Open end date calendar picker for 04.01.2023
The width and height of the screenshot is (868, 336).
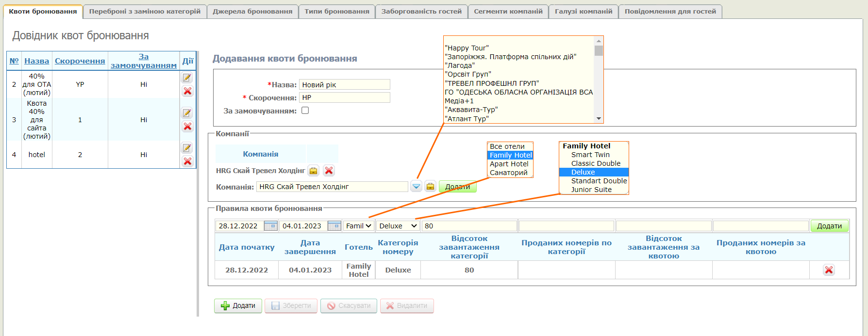point(334,226)
